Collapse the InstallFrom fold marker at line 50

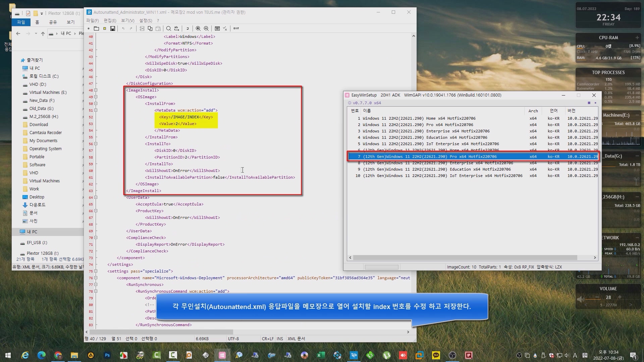(x=96, y=104)
